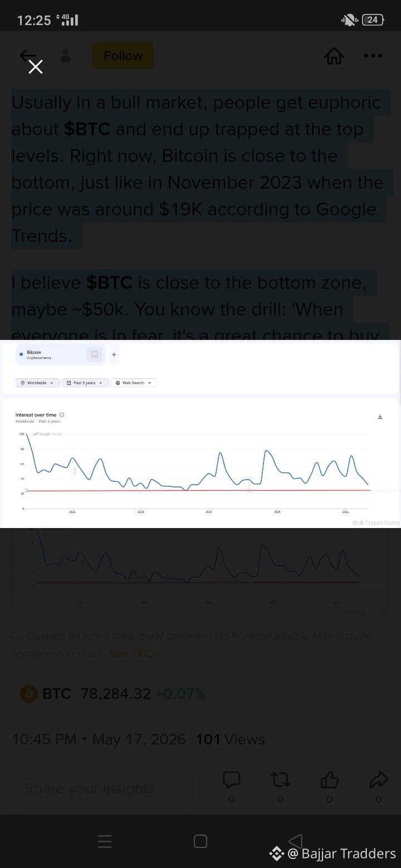Expand the Worldwide region dropdown
This screenshot has width=401, height=868.
38,383
